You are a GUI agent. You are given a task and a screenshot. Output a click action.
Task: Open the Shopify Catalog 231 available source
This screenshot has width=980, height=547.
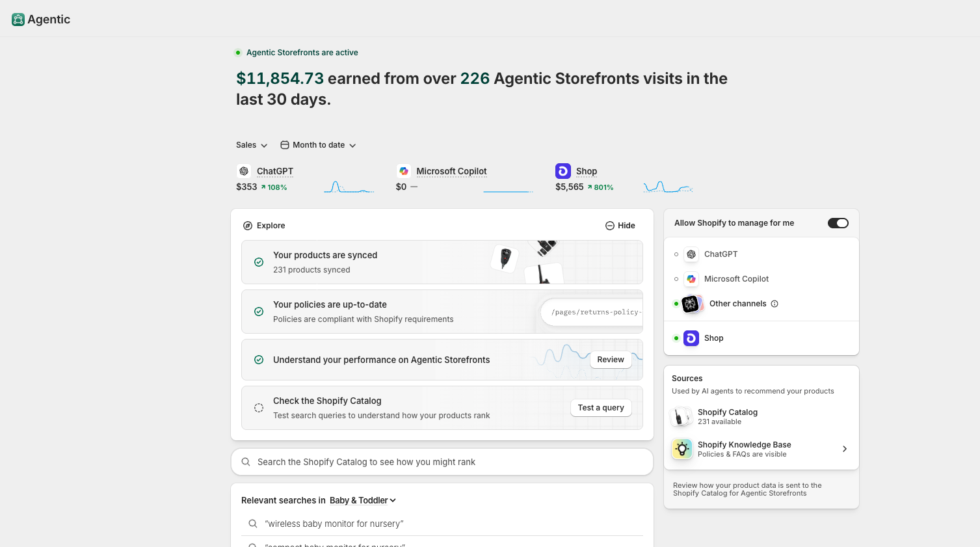[x=761, y=416]
